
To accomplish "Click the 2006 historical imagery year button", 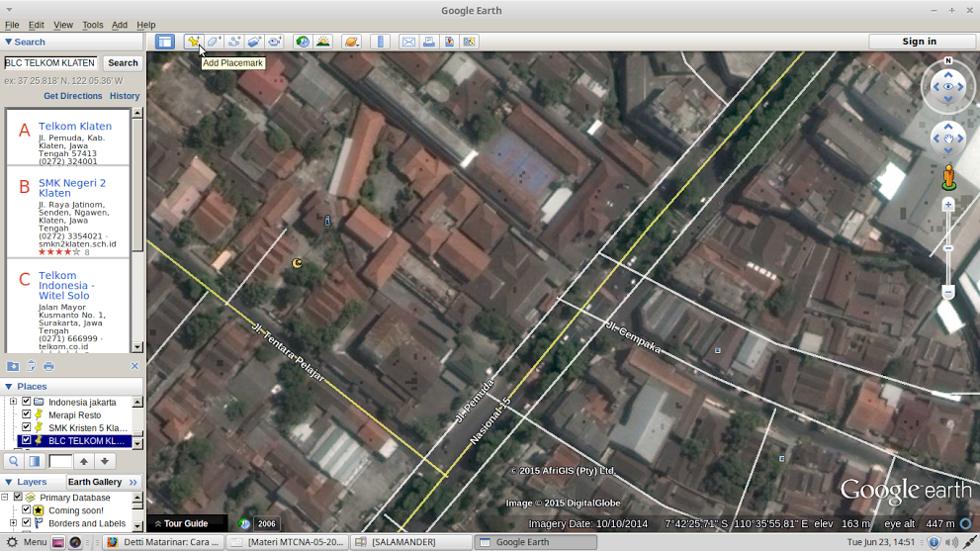I will pos(266,524).
